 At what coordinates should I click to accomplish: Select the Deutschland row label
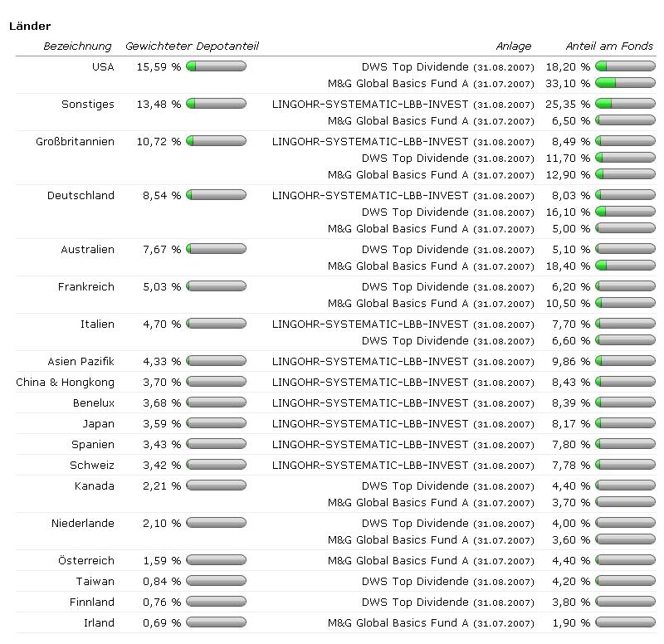click(81, 196)
